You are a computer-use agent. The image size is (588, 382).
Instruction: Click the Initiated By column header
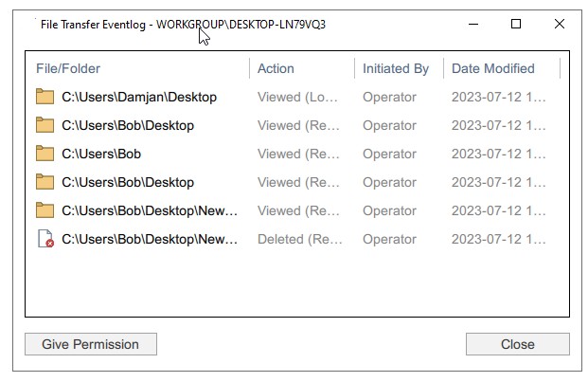click(396, 68)
